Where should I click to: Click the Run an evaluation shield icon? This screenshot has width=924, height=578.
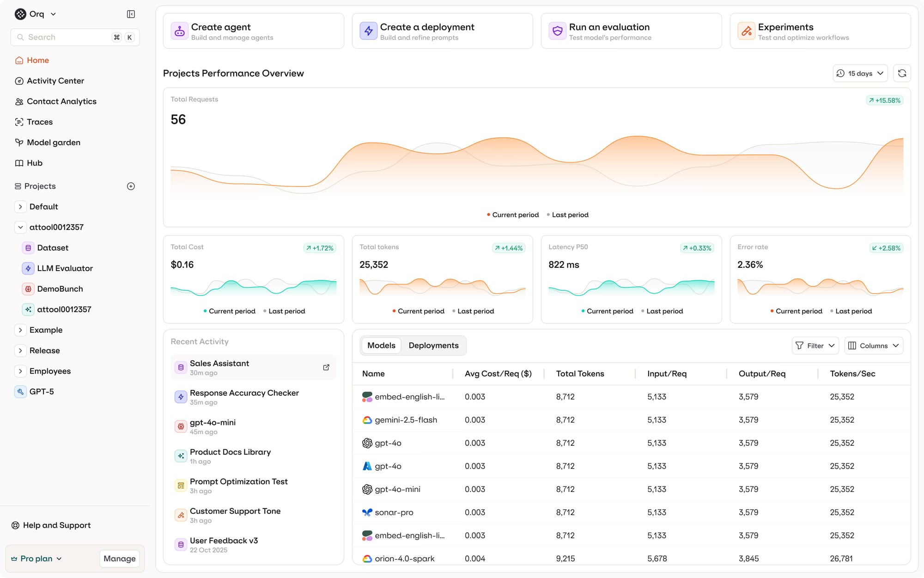[558, 31]
